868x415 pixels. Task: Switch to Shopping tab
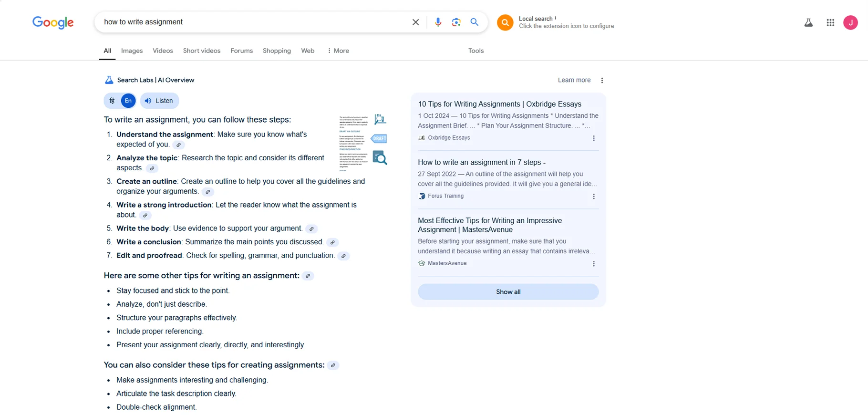click(277, 51)
